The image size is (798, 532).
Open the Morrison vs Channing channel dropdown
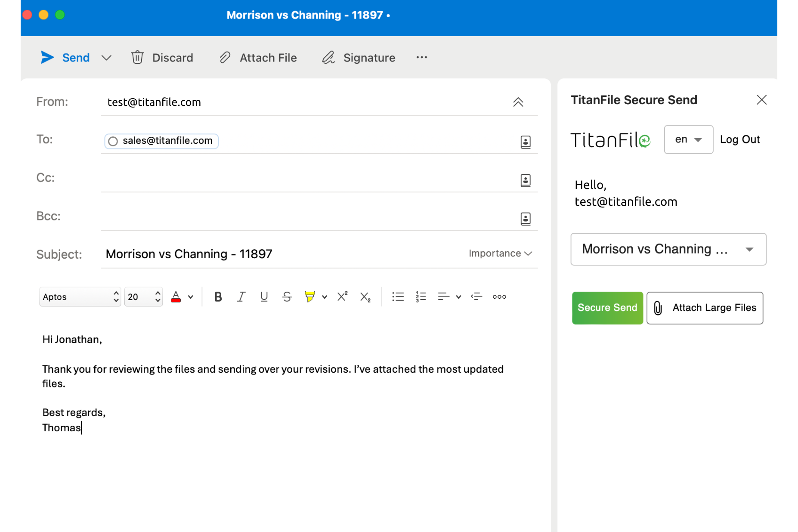(x=668, y=249)
